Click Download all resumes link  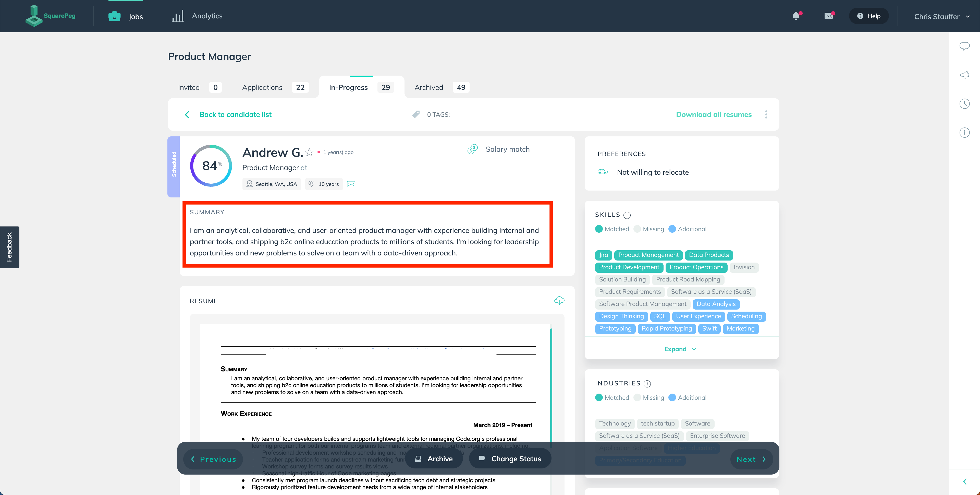(x=714, y=115)
